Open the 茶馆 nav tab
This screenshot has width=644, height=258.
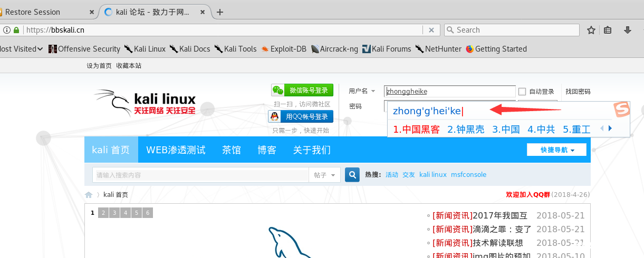click(232, 150)
